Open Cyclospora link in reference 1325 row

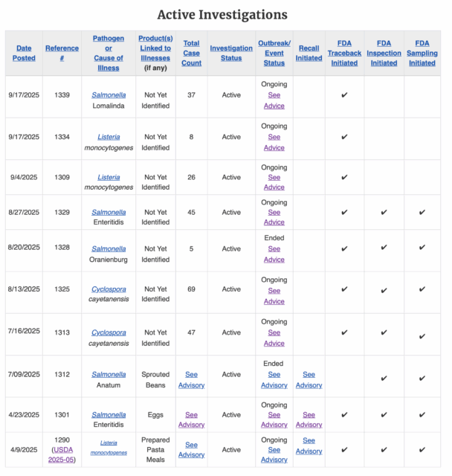point(109,289)
